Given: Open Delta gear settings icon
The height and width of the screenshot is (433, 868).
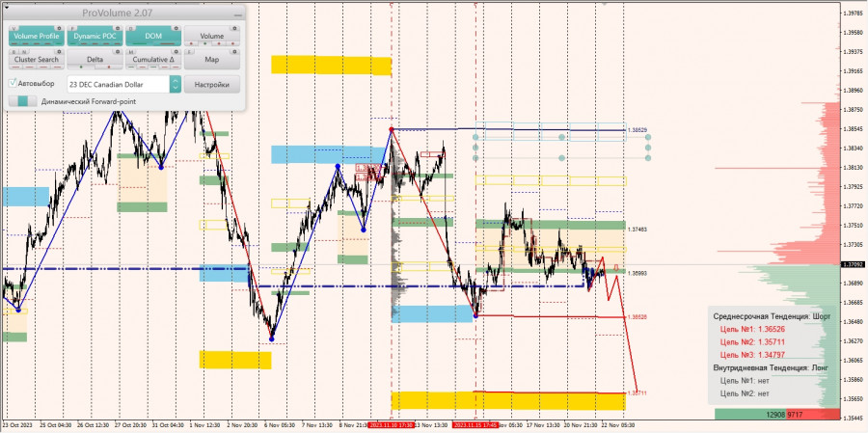Looking at the screenshot, I should point(118,51).
